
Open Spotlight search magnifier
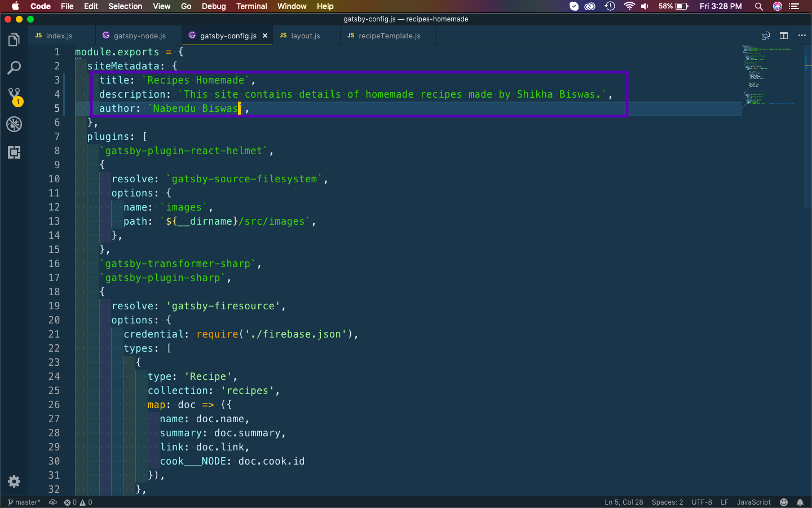[x=759, y=6]
